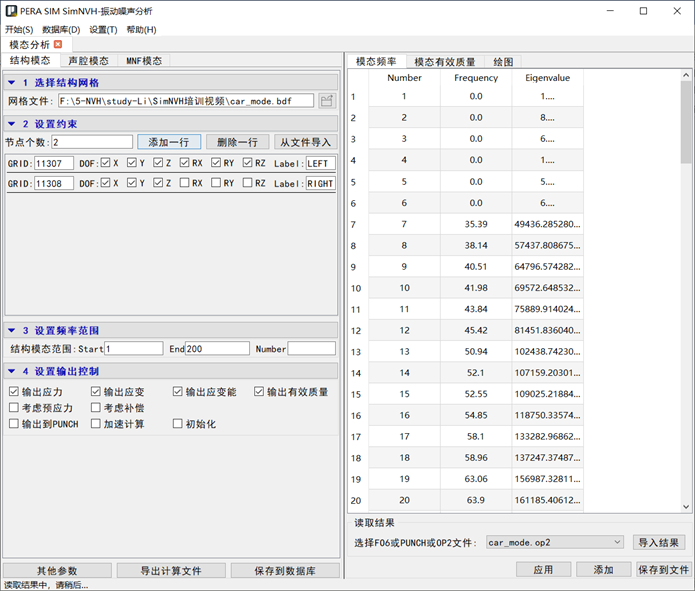Click the 导入结果 button
The width and height of the screenshot is (695, 591).
pos(659,542)
